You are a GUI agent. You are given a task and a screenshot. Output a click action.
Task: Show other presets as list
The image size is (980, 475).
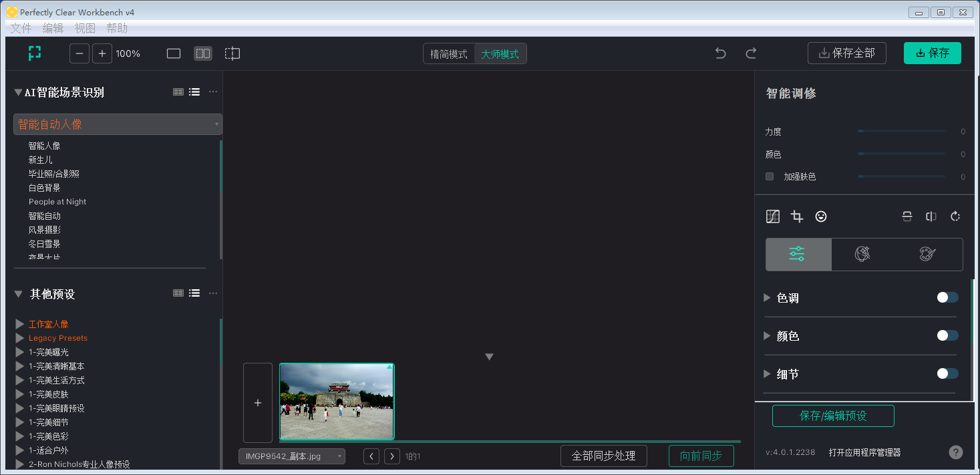pos(194,293)
